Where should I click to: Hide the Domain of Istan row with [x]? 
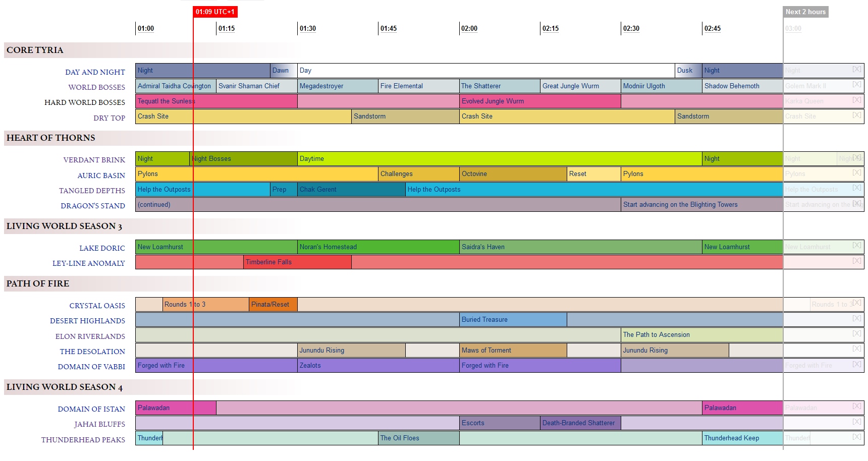coord(856,406)
